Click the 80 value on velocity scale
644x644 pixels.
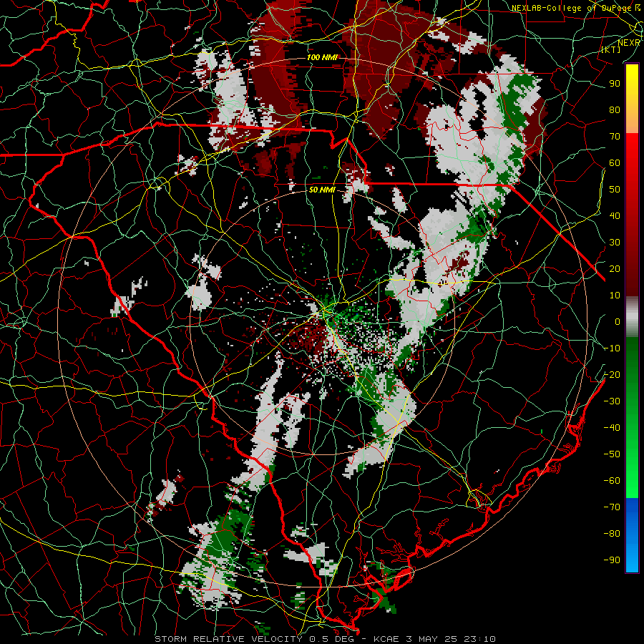[615, 109]
